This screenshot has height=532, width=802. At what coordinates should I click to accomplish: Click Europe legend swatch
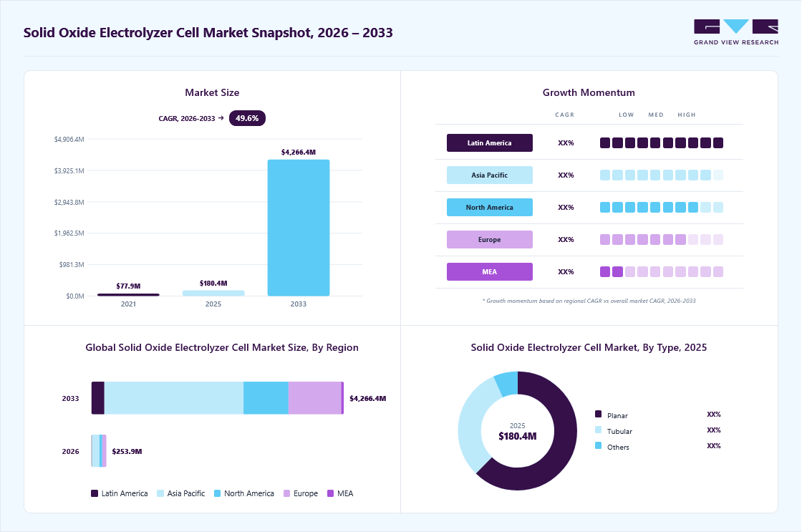point(286,493)
